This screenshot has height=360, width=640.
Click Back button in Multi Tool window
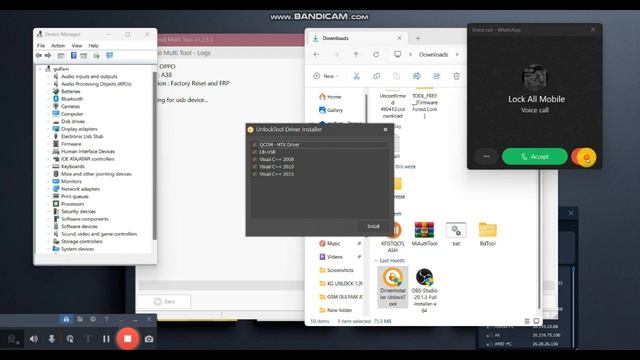[x=164, y=302]
